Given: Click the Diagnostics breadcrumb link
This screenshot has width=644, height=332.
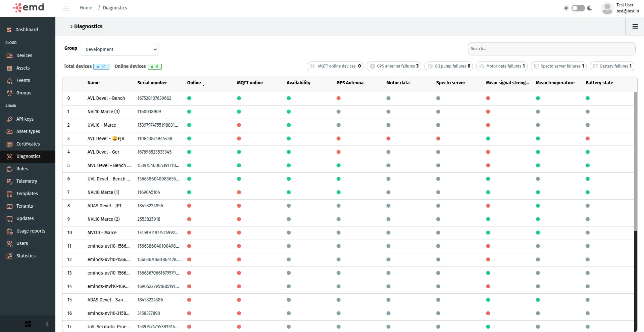Looking at the screenshot, I should [115, 8].
